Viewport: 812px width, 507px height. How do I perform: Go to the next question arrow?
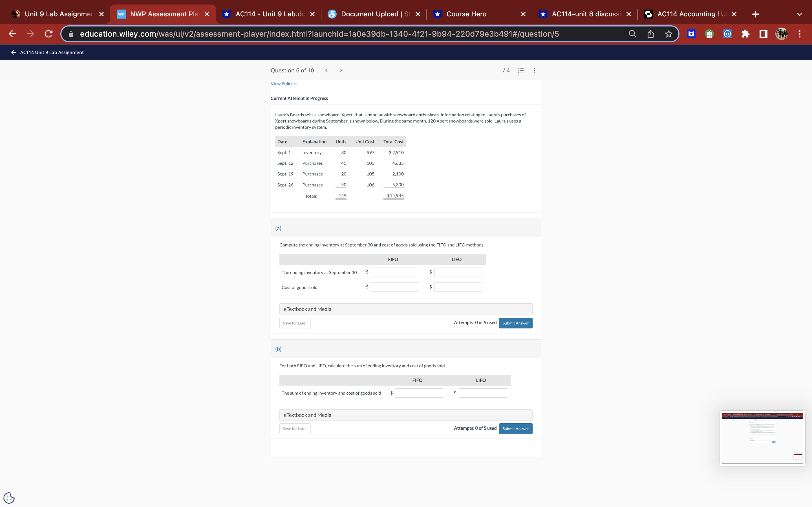[341, 70]
